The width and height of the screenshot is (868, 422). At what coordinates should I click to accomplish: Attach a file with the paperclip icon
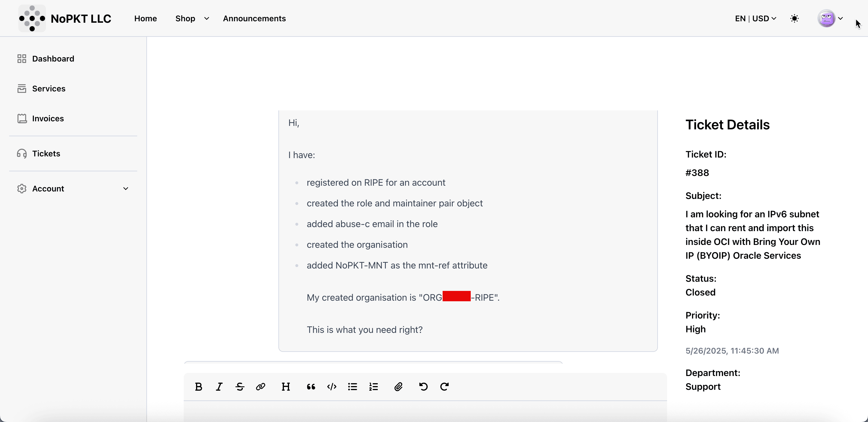click(x=398, y=387)
